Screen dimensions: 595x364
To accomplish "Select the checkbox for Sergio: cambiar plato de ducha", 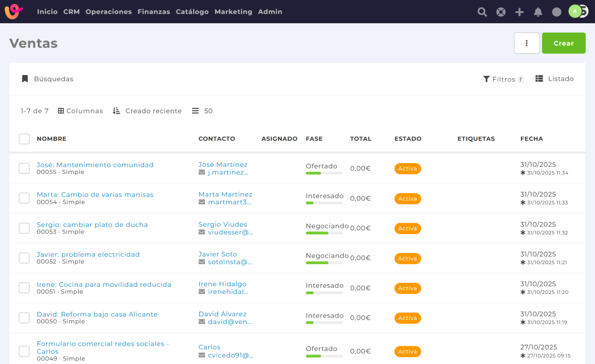I will (24, 228).
